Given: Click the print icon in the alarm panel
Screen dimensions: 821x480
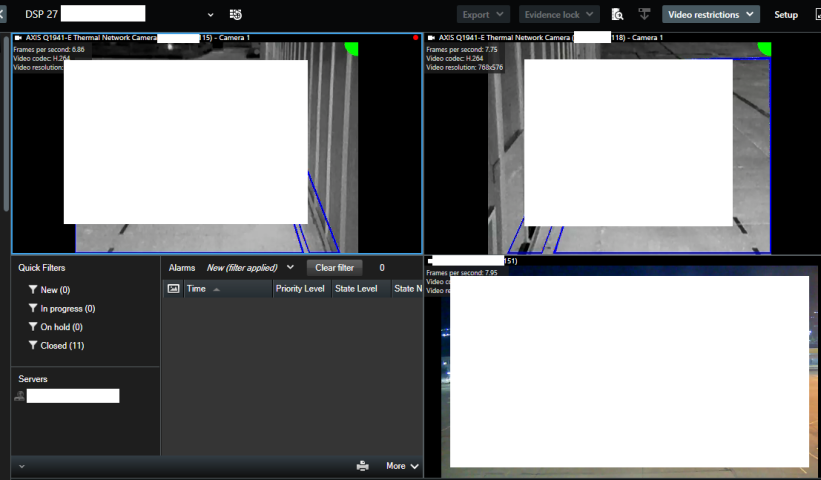Looking at the screenshot, I should [x=363, y=466].
